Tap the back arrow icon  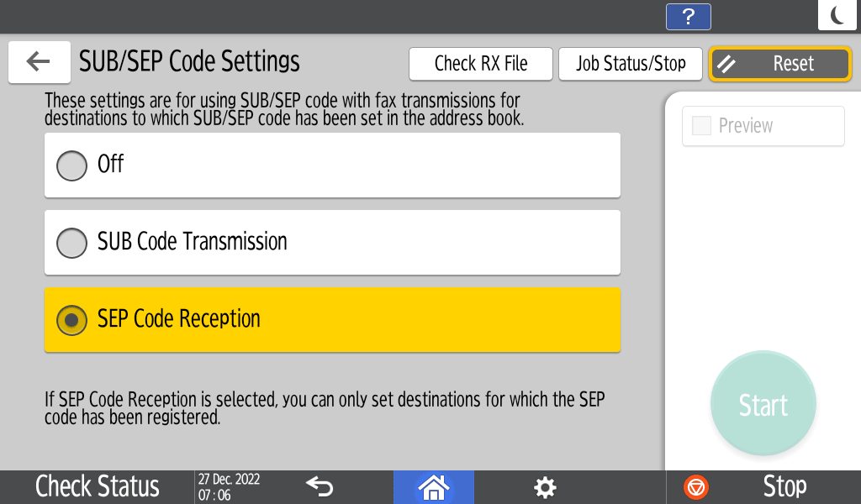click(x=39, y=61)
